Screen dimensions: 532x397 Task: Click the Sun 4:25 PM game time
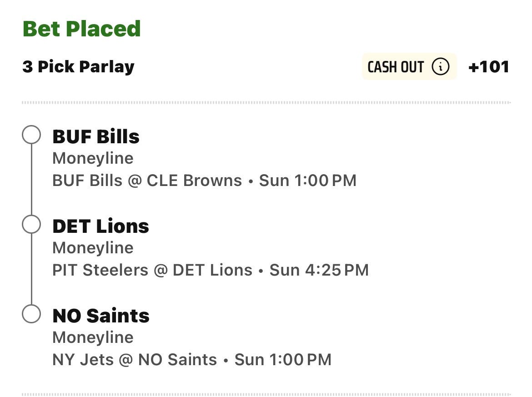(x=319, y=270)
